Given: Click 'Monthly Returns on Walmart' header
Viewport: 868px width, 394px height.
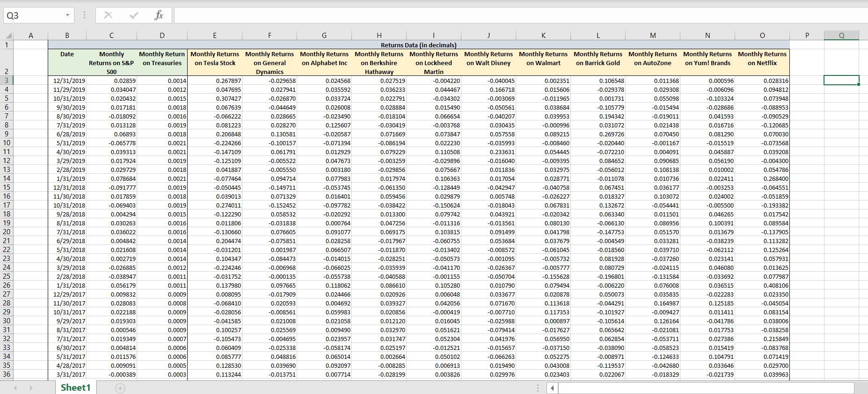Looking at the screenshot, I should pyautogui.click(x=543, y=62).
